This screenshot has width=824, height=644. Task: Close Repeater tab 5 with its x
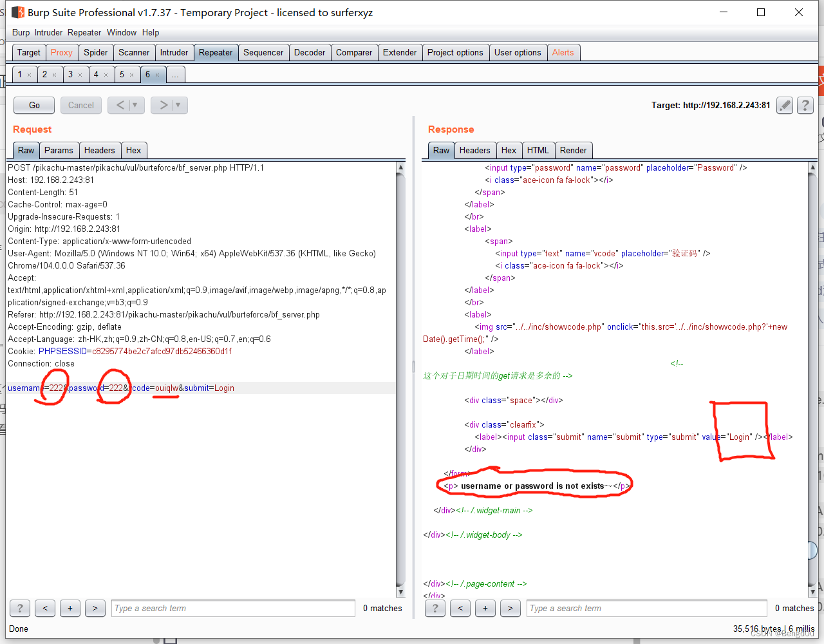click(131, 75)
